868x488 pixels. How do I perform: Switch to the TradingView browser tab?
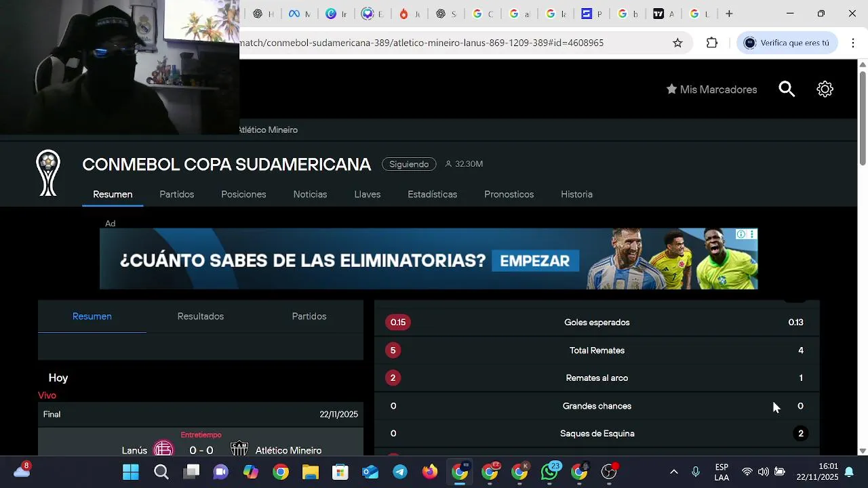pyautogui.click(x=664, y=14)
